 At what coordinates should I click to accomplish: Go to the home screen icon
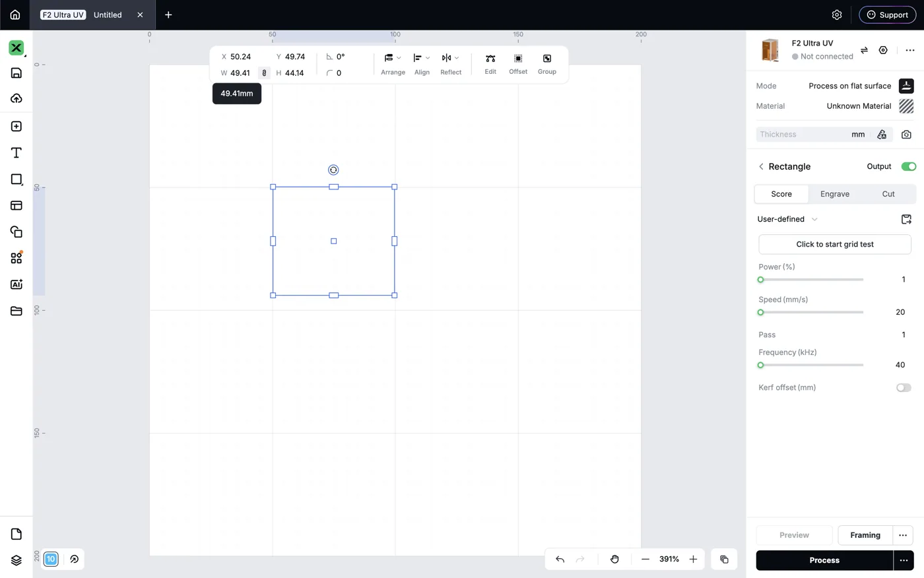click(15, 15)
